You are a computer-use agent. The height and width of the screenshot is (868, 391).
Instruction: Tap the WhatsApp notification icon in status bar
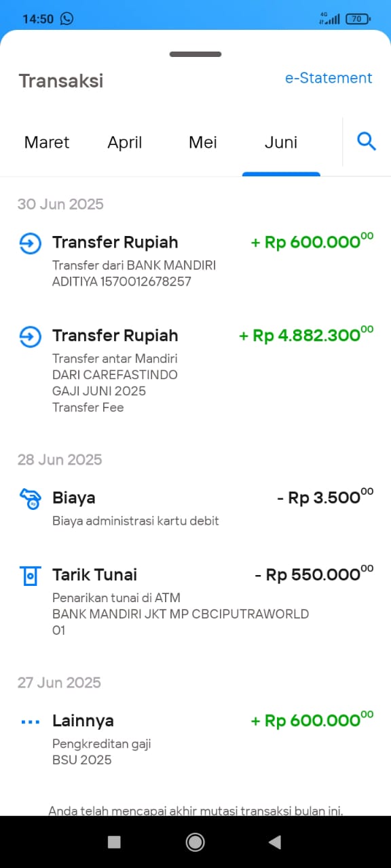point(67,18)
